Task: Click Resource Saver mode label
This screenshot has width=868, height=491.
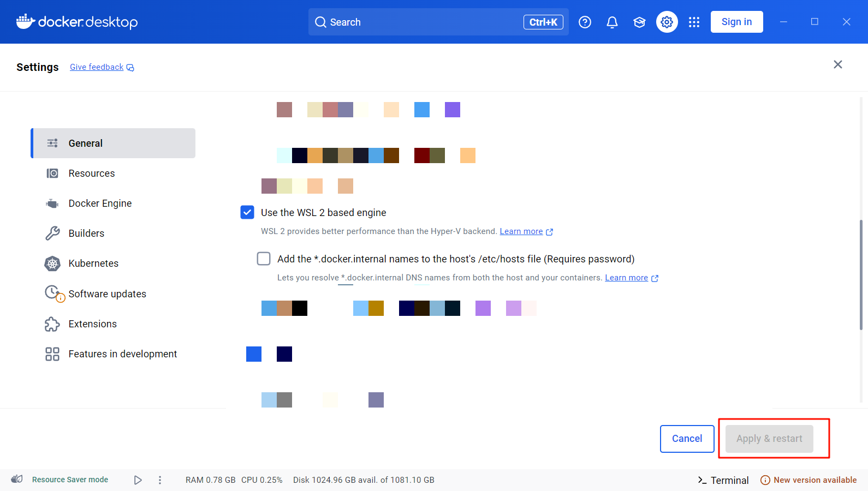Action: point(70,480)
